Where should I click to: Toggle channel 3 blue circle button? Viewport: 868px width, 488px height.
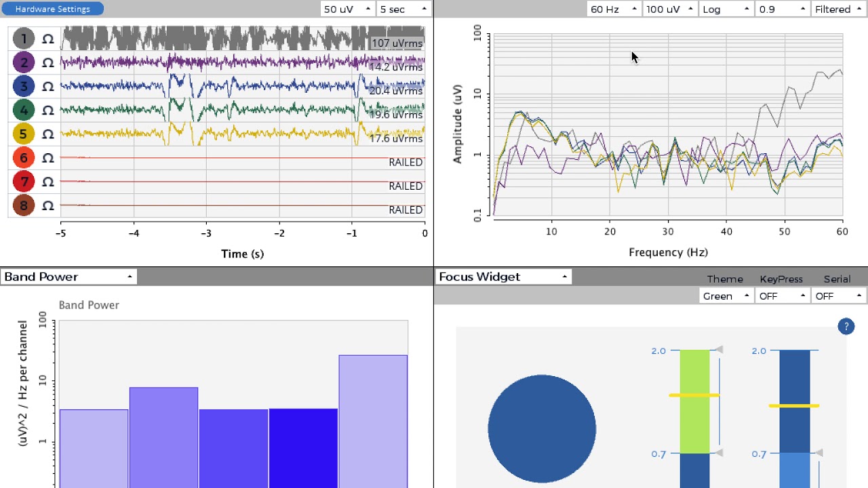(24, 86)
